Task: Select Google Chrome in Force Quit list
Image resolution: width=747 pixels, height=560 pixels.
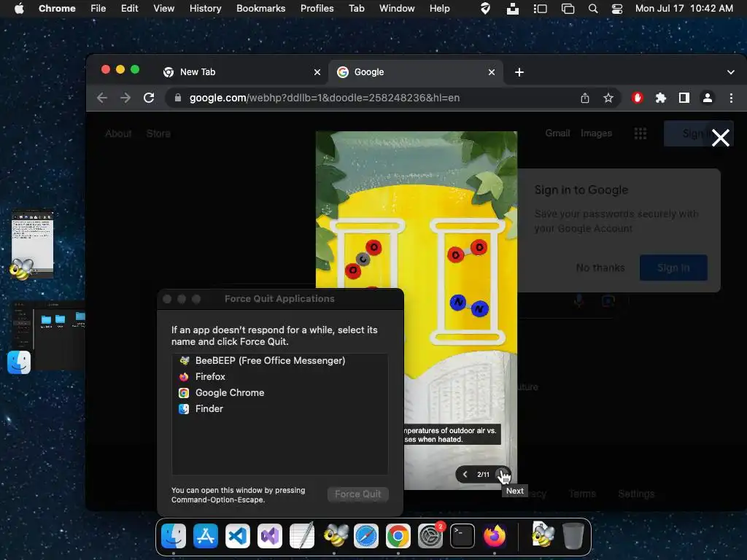Action: (x=279, y=393)
